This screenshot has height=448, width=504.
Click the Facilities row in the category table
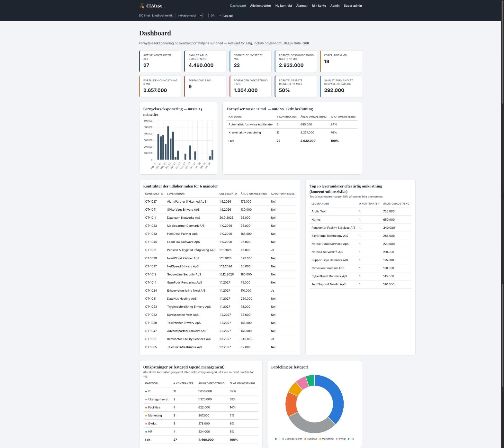point(201,407)
